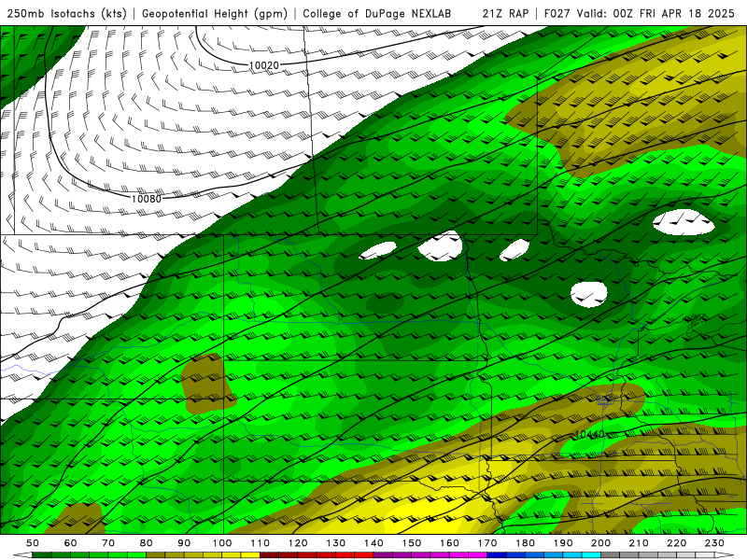This screenshot has height=560, width=747.
Task: Click the 80 label on the color bar
Action: (x=147, y=543)
